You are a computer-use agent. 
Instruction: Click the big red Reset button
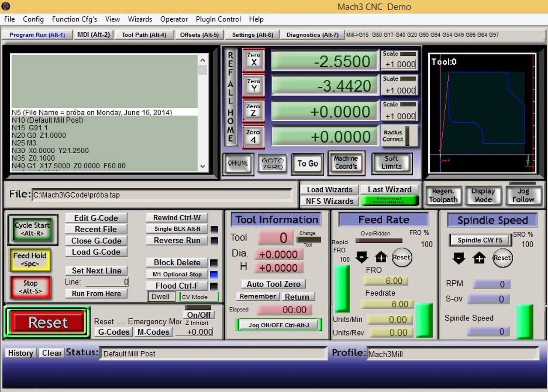tap(47, 322)
